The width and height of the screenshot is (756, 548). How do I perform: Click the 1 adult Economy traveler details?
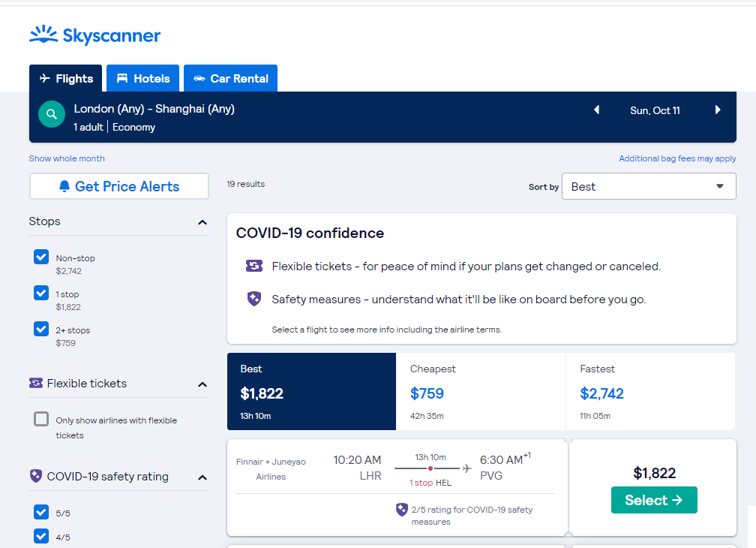click(x=114, y=127)
